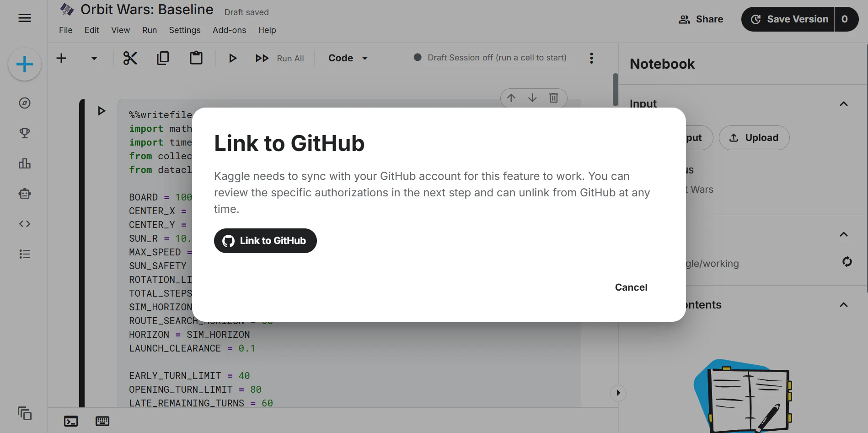Viewport: 868px width, 433px height.
Task: Open the Help menu
Action: click(267, 30)
